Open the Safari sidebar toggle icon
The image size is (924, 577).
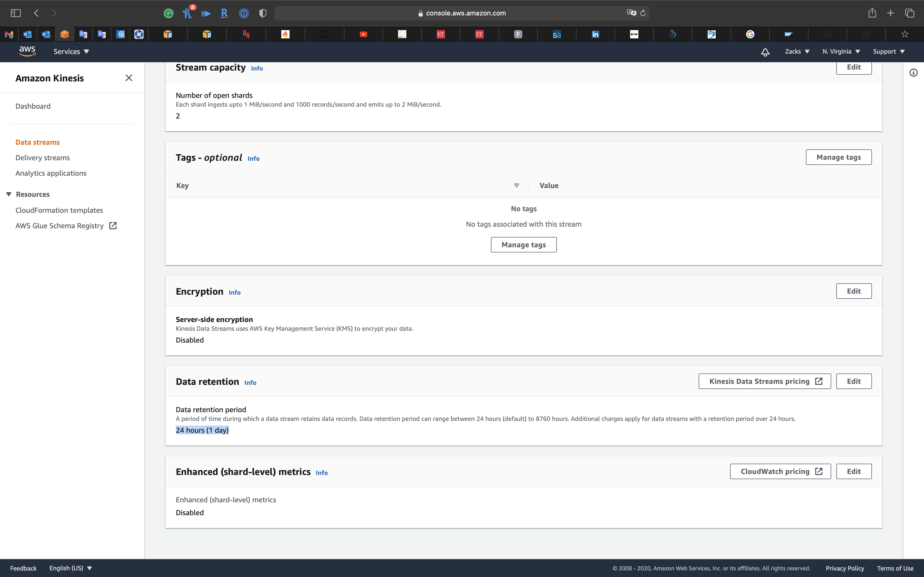(16, 13)
